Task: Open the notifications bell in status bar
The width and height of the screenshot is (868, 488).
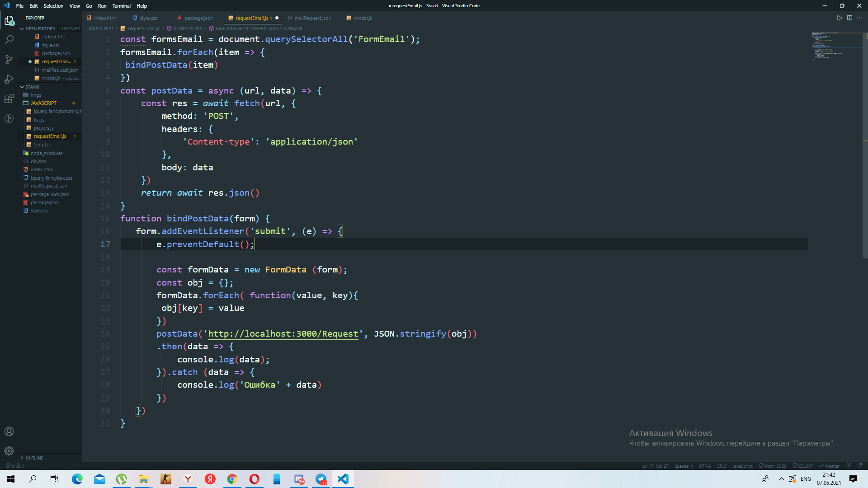Action: click(x=860, y=466)
